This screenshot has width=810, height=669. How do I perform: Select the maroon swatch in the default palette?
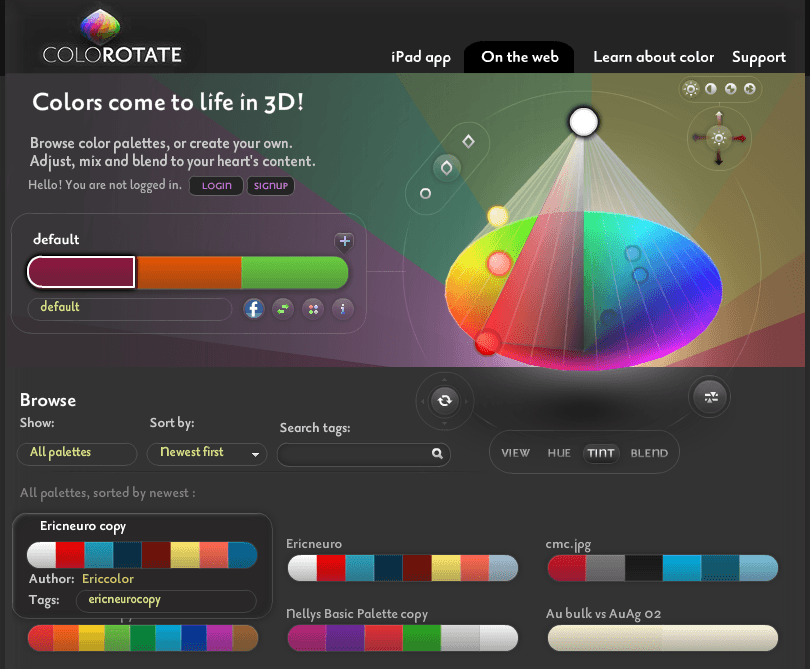[x=82, y=272]
